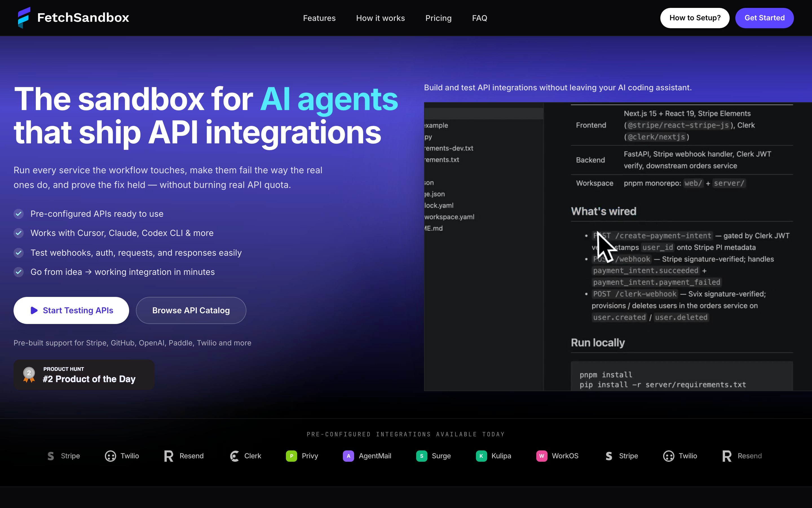
Task: Click the How to Setup? button
Action: tap(694, 18)
